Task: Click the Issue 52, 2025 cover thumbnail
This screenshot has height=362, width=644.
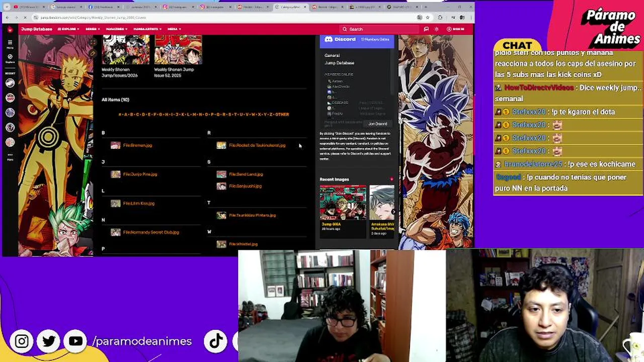Action: point(178,50)
